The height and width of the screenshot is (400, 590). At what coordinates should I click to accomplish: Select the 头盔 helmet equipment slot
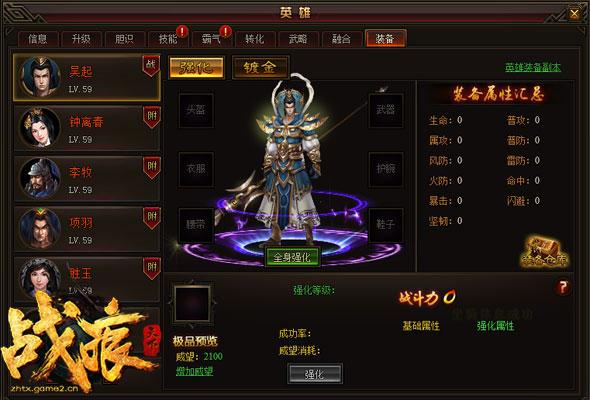tap(196, 110)
